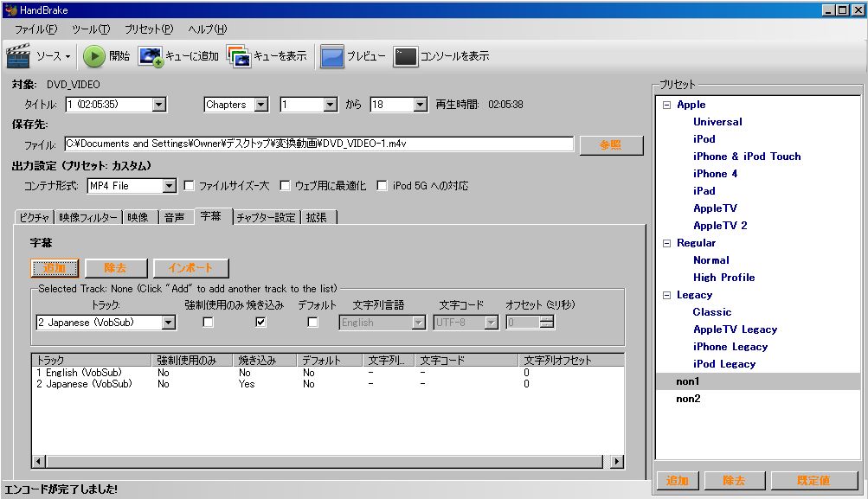
Task: Toggle the Large file size checkbox
Action: point(189,185)
